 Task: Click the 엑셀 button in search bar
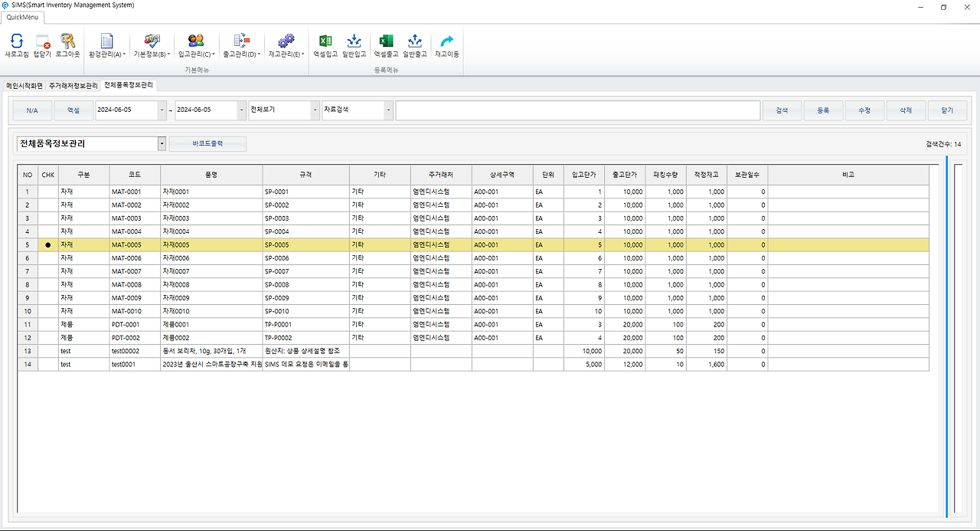click(x=73, y=110)
